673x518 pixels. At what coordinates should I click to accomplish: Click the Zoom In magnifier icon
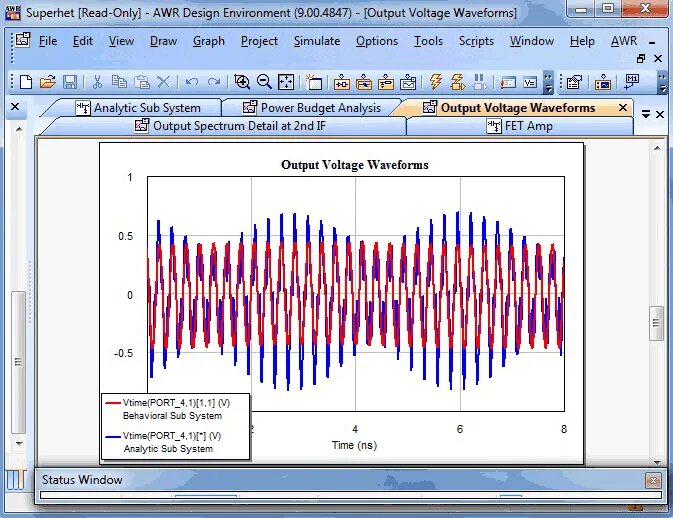tap(242, 82)
